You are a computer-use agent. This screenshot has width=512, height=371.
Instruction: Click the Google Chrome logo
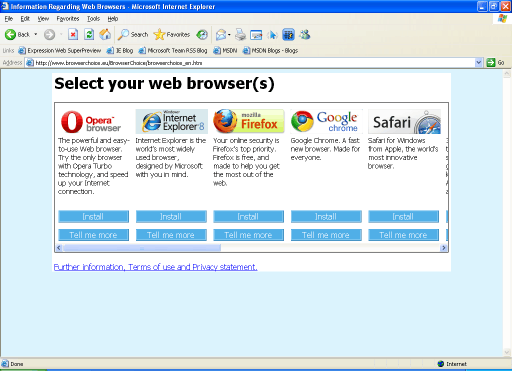pyautogui.click(x=326, y=121)
